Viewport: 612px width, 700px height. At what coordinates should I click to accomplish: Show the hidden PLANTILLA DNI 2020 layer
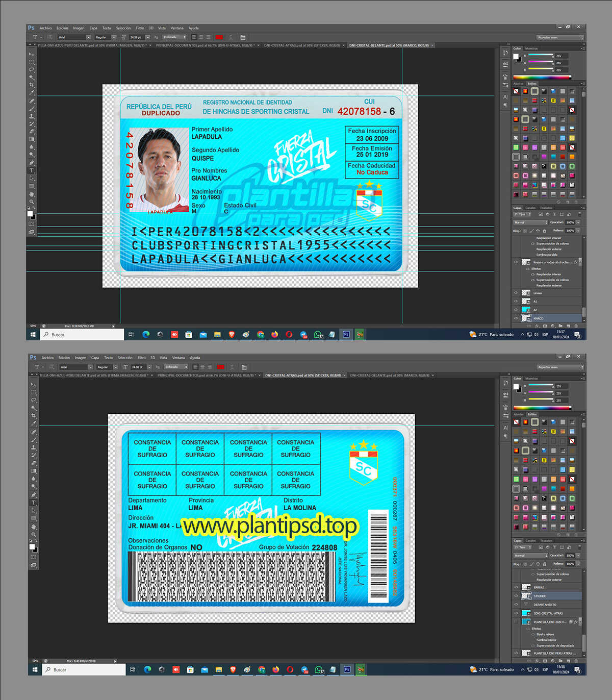click(516, 622)
